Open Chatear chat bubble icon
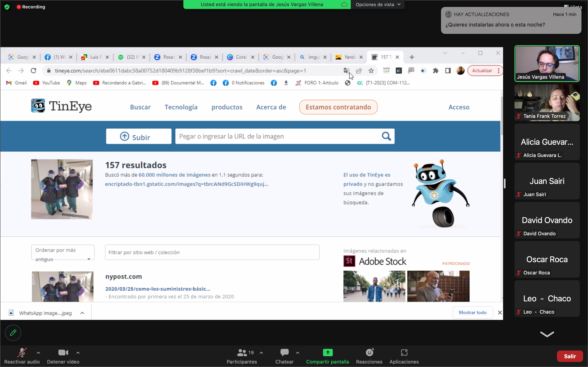588x367 pixels. (x=284, y=353)
